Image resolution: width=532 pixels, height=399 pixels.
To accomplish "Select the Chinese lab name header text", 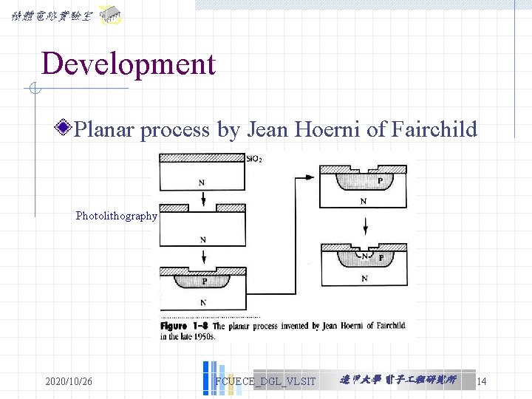I will (x=52, y=16).
